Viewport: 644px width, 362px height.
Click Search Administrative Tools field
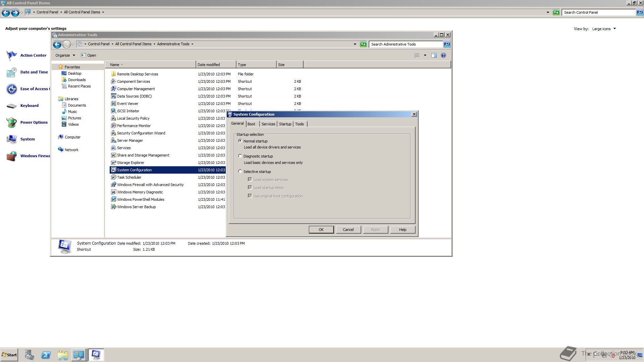tap(406, 44)
